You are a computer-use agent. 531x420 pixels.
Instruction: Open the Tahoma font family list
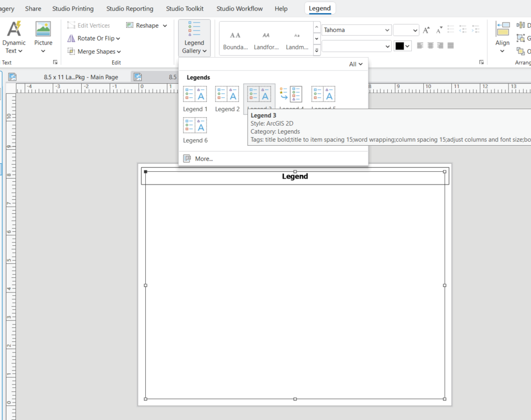pyautogui.click(x=356, y=30)
